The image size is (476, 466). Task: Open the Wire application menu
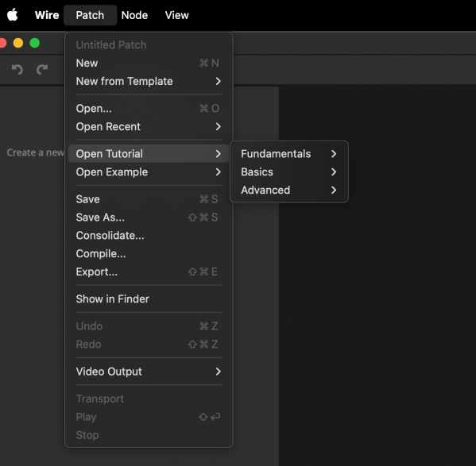tap(47, 15)
